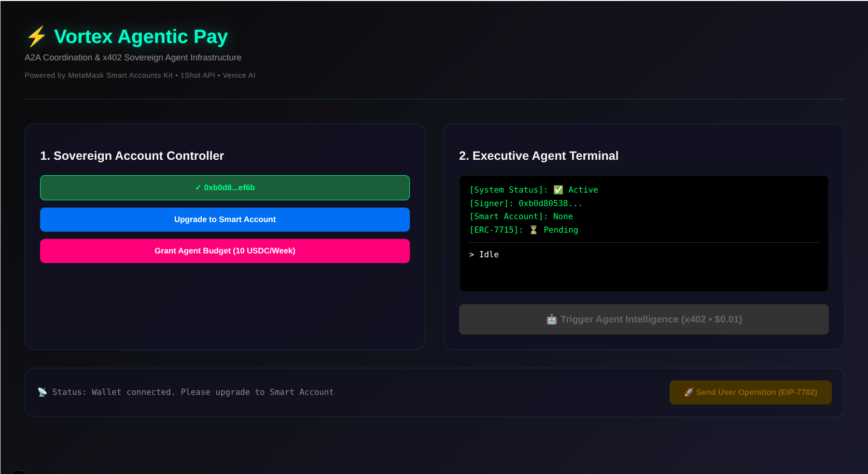Click the green checkmark Active icon
Image resolution: width=868 pixels, height=474 pixels.
coord(558,190)
